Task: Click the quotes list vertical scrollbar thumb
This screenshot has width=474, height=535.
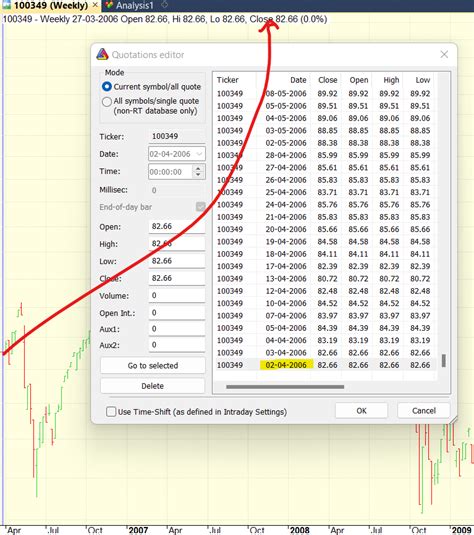Action: [x=444, y=361]
